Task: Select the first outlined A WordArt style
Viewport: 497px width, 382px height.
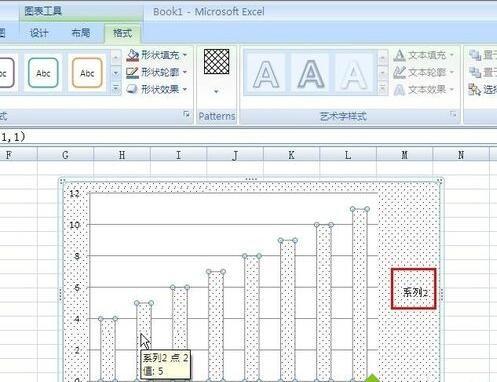Action: [x=266, y=74]
